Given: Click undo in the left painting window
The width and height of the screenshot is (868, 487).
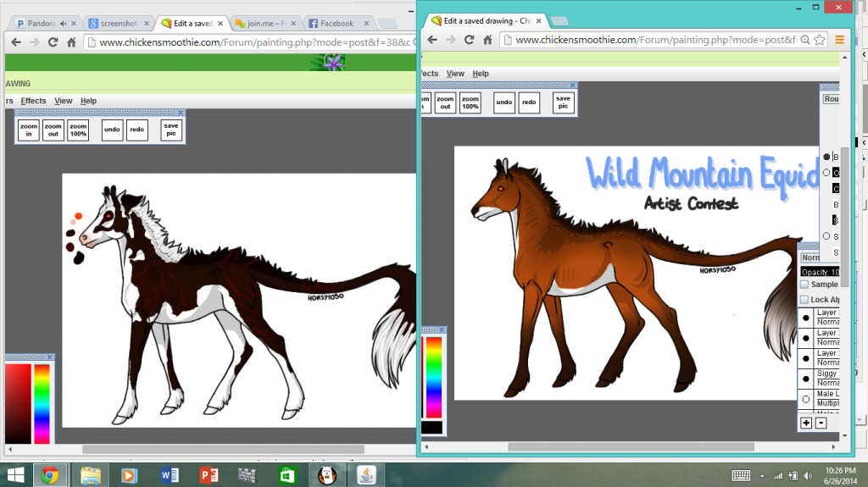Looking at the screenshot, I should [x=112, y=130].
